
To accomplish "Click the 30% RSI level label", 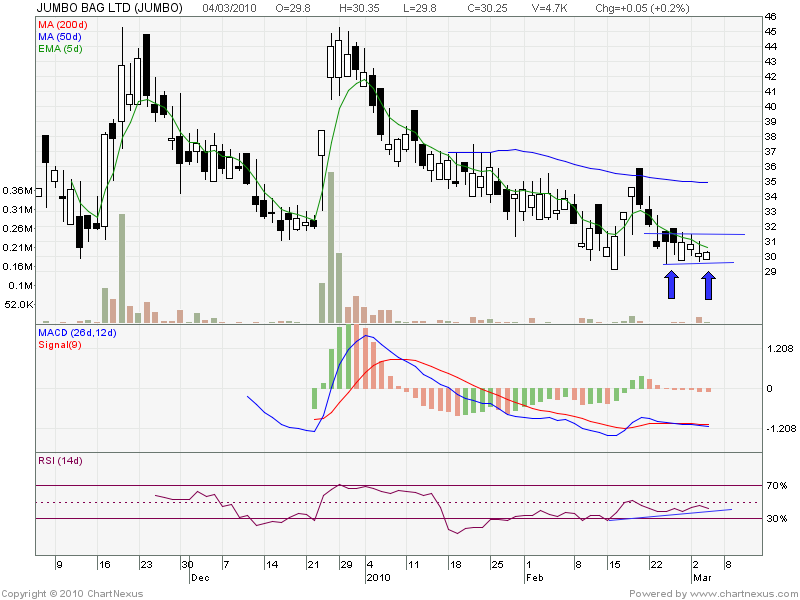I will [777, 519].
